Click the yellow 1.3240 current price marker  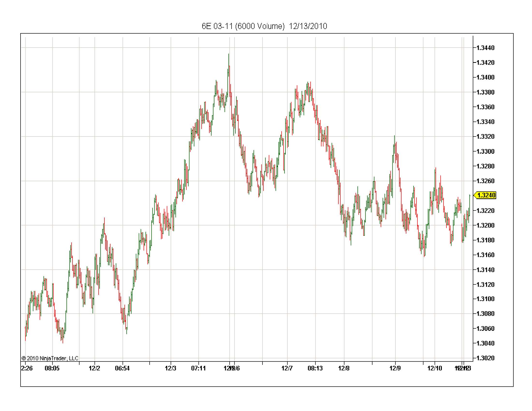[486, 195]
